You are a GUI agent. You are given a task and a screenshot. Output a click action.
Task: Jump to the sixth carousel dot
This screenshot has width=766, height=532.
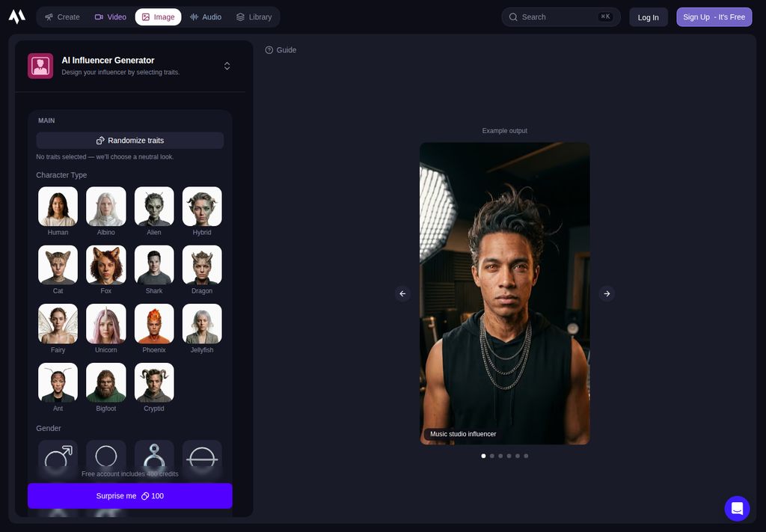[x=526, y=456]
